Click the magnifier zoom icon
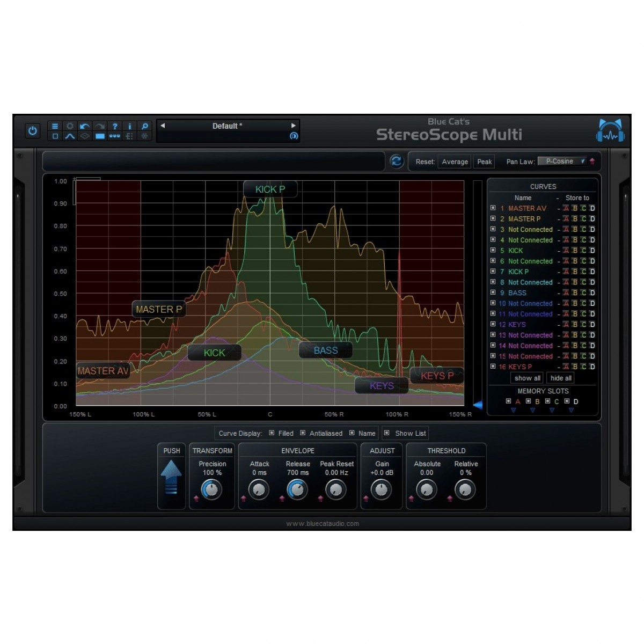Screen dimensions: 644x644 pos(144,126)
